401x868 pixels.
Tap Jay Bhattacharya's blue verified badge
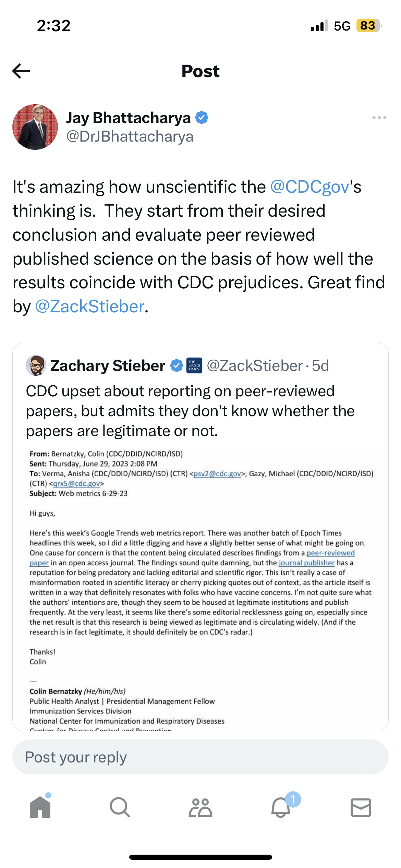[x=202, y=118]
